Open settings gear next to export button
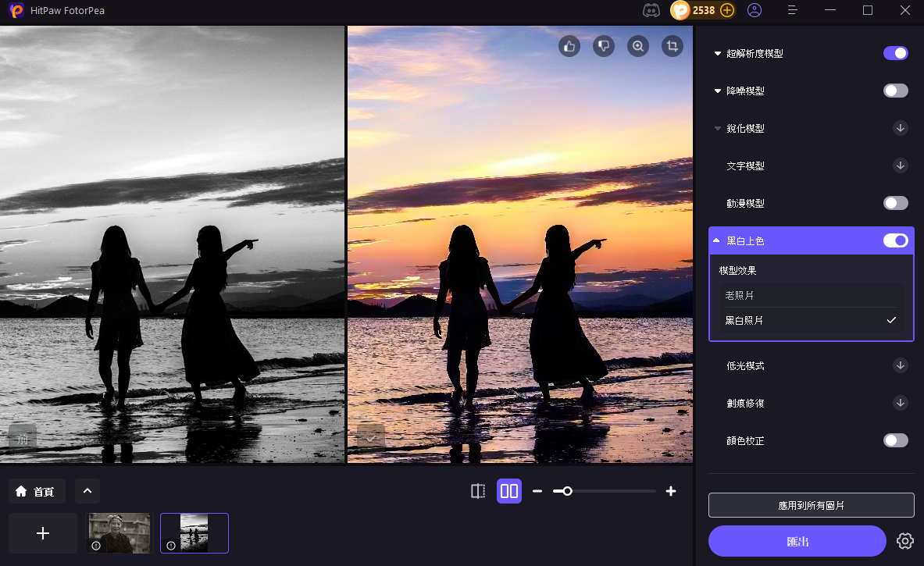 pyautogui.click(x=905, y=540)
